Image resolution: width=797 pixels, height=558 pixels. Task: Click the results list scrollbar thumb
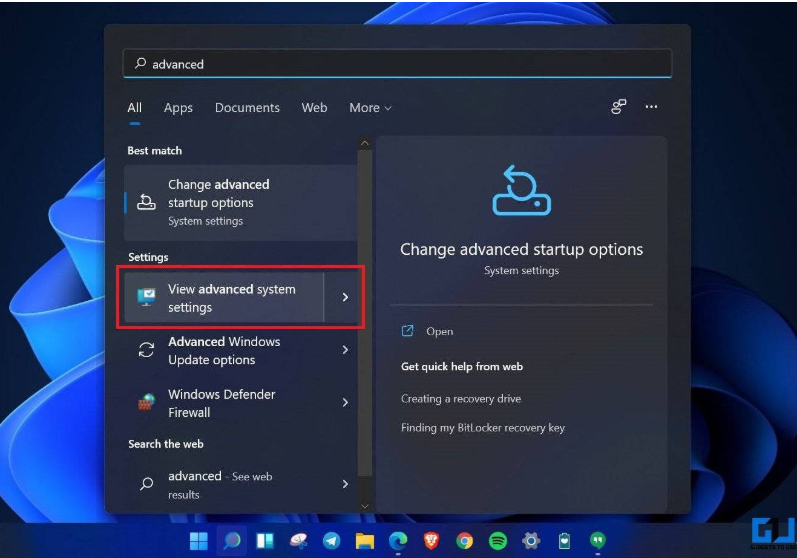[x=364, y=314]
